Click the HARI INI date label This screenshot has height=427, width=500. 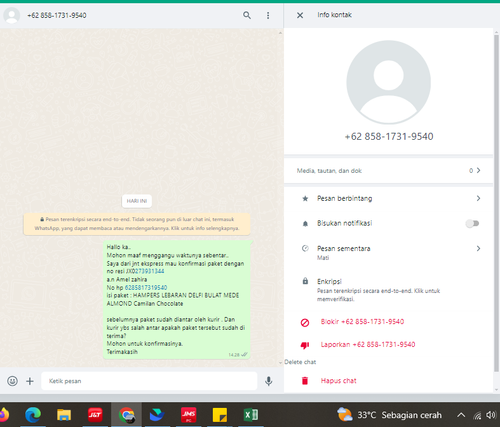137,201
